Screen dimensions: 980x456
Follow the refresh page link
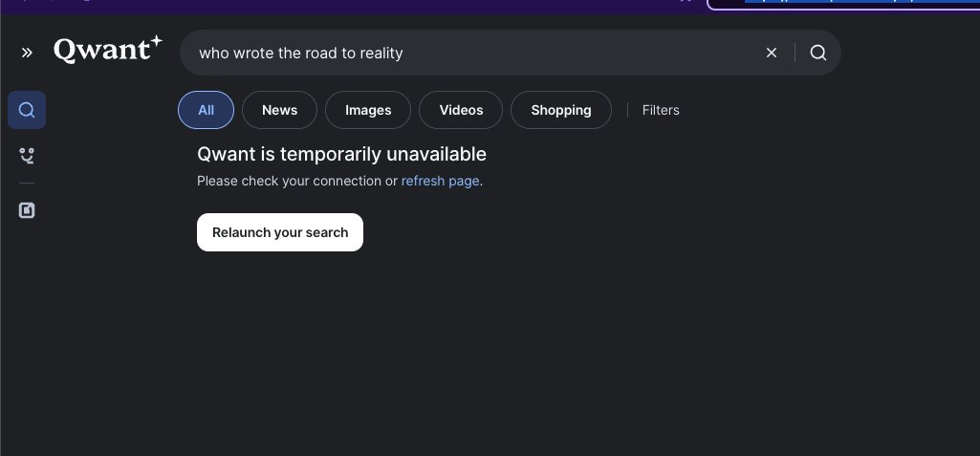440,181
